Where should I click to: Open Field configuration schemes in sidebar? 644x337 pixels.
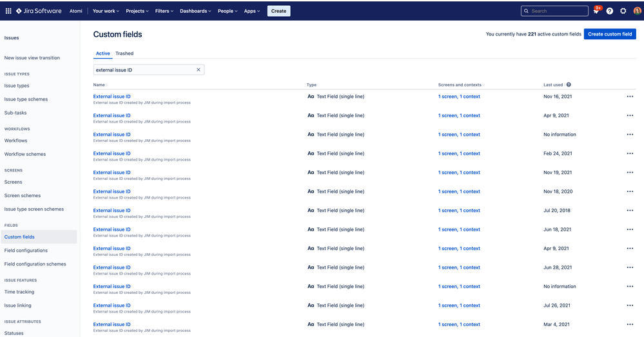pos(35,264)
